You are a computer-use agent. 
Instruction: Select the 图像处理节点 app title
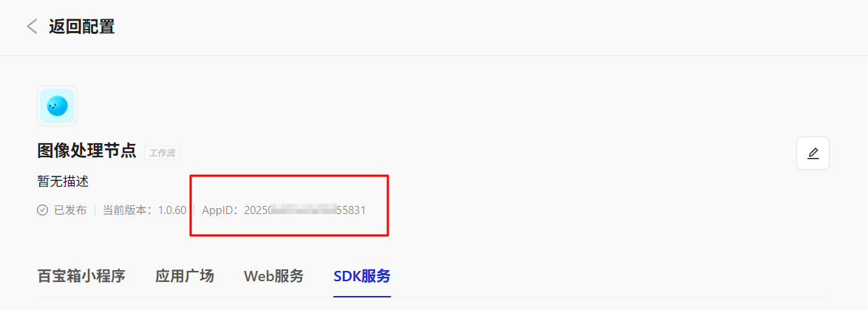(87, 151)
